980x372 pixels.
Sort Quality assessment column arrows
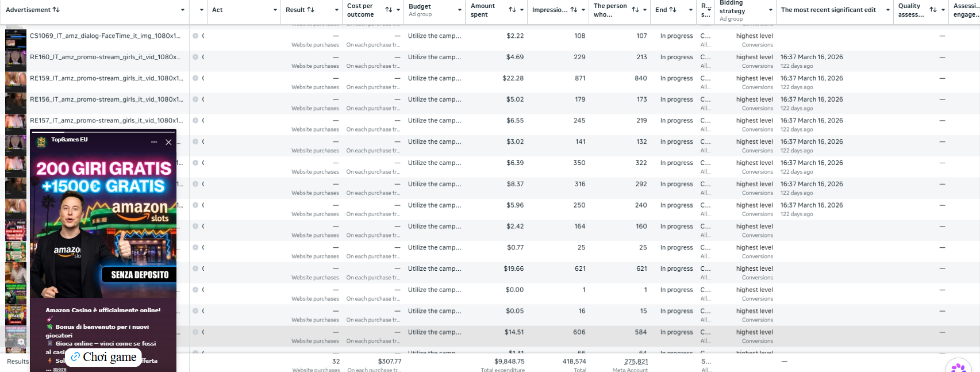(x=933, y=10)
